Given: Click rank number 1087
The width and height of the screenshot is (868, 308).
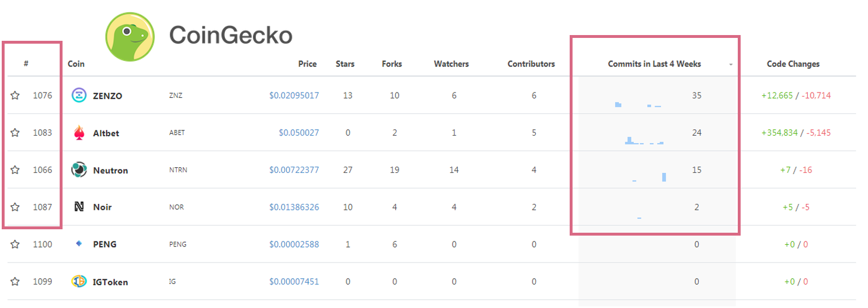Looking at the screenshot, I should click(x=42, y=207).
